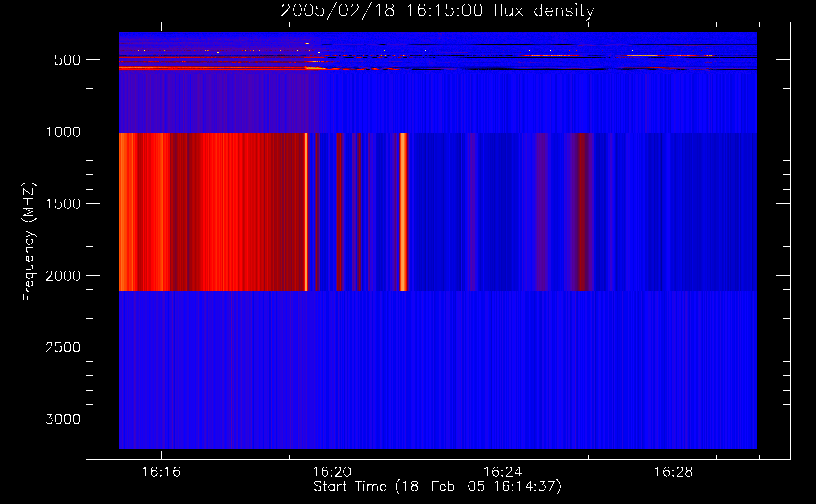The width and height of the screenshot is (816, 504).
Task: Select the 2000 frequency tick label
Action: click(x=63, y=276)
